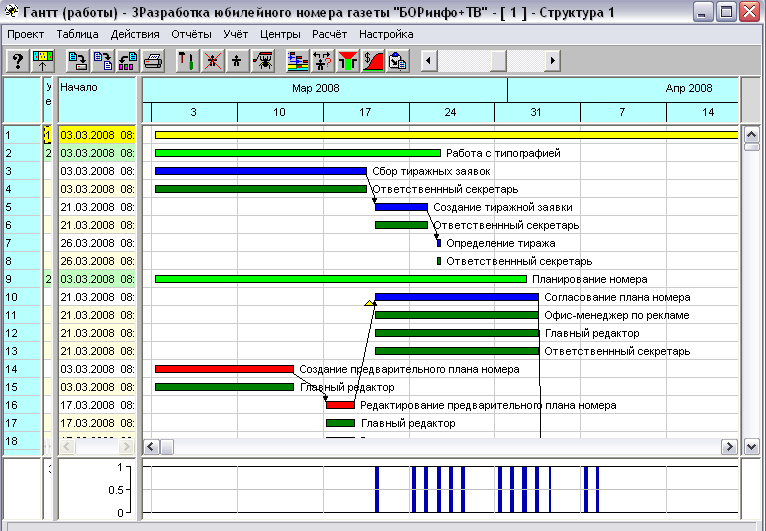
Task: Click the printer icon in toolbar
Action: coord(153,61)
